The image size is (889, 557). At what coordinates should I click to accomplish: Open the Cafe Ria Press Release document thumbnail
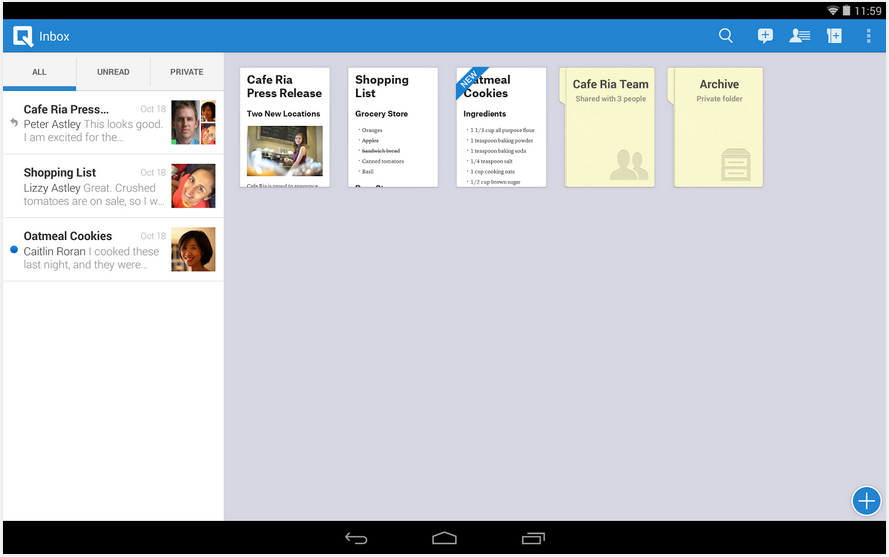pyautogui.click(x=285, y=127)
